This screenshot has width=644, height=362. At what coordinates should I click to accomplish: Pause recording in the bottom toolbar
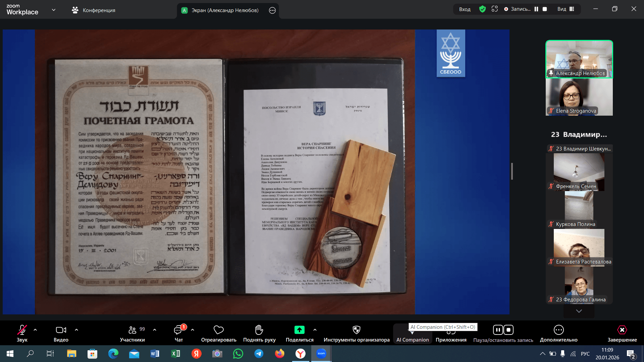498,330
